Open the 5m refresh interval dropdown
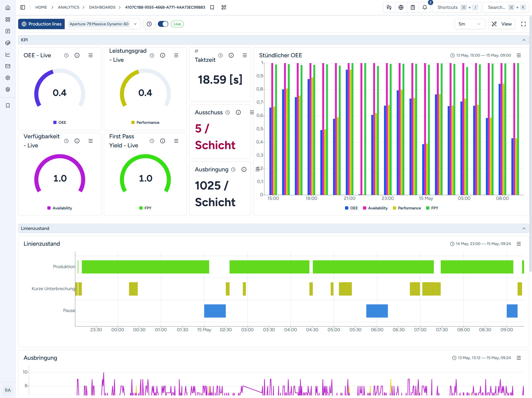The width and height of the screenshot is (532, 398). [x=470, y=24]
